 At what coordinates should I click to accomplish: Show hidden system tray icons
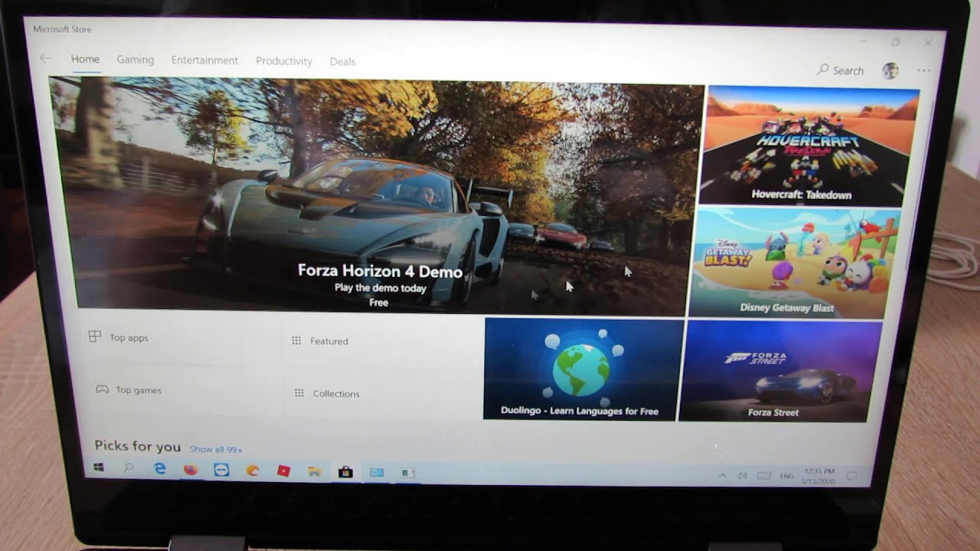[x=721, y=476]
